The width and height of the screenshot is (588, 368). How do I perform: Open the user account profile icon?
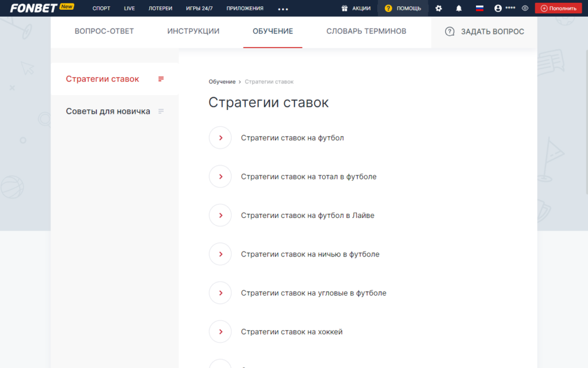pos(498,8)
